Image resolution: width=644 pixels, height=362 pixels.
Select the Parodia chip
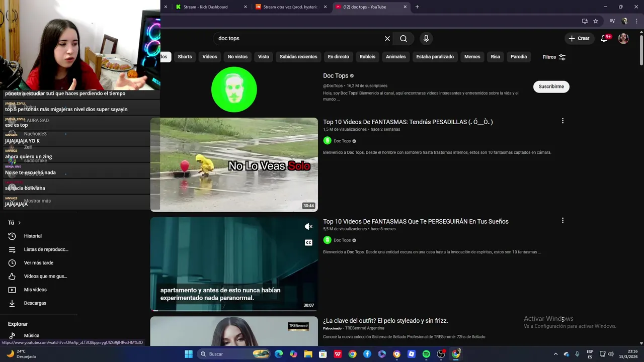[x=519, y=57]
